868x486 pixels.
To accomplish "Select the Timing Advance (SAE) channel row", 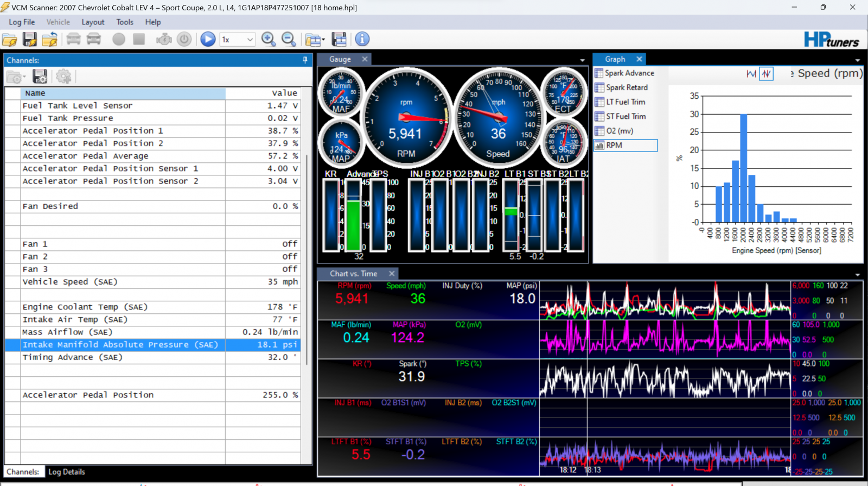I will point(152,357).
